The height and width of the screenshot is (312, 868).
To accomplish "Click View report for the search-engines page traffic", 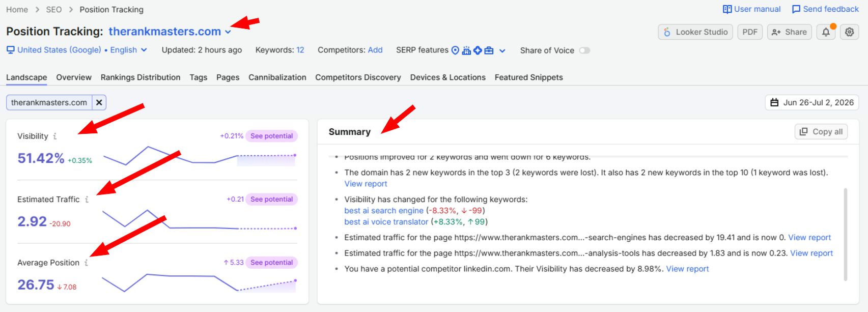I will (x=809, y=238).
